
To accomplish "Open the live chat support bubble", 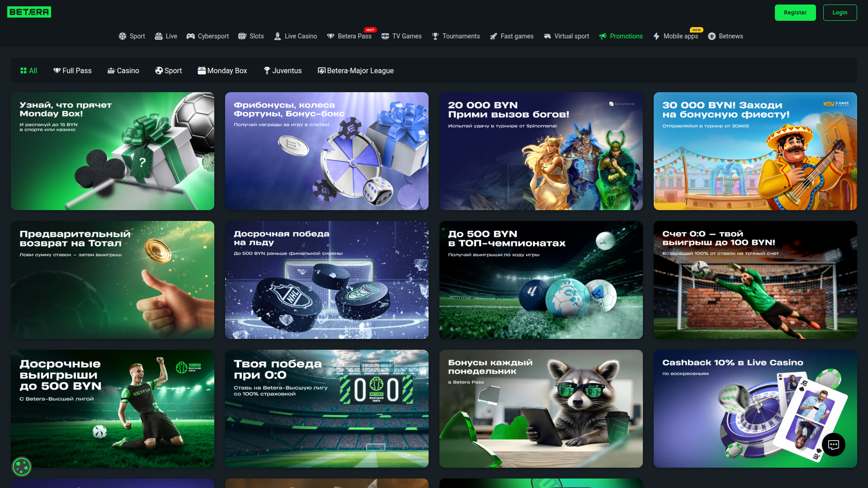I will click(833, 445).
